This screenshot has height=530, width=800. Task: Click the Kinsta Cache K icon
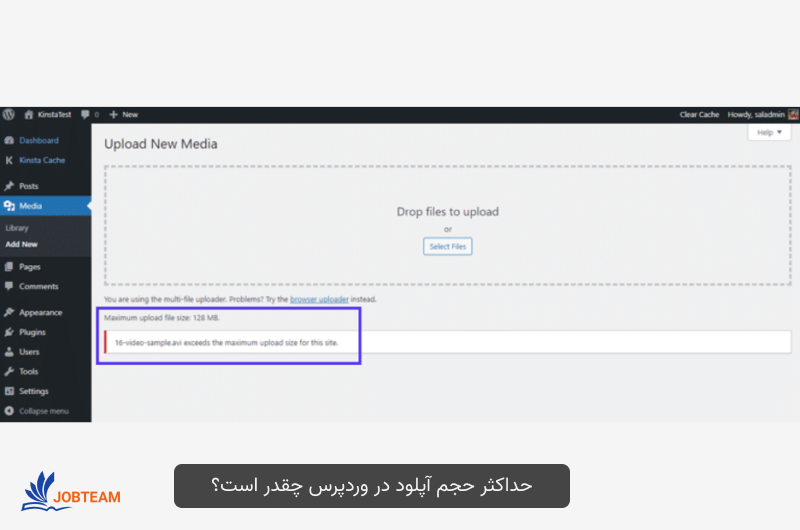click(9, 160)
